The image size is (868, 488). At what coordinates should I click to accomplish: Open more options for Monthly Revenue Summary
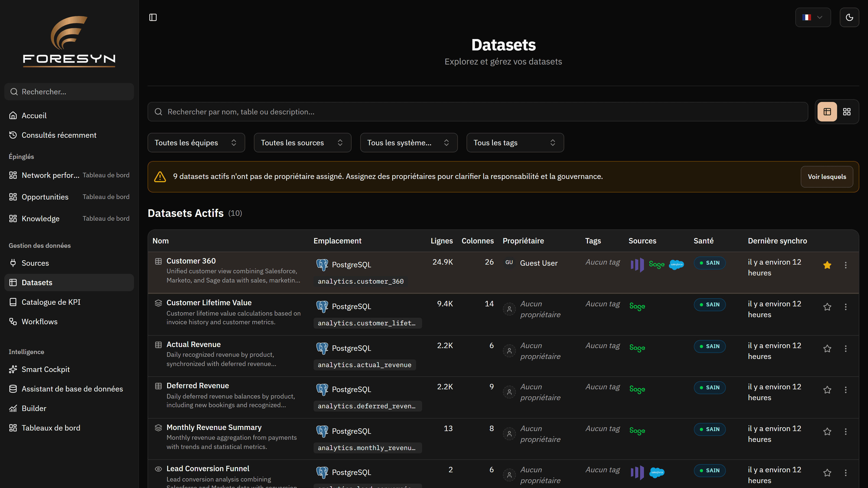845,431
